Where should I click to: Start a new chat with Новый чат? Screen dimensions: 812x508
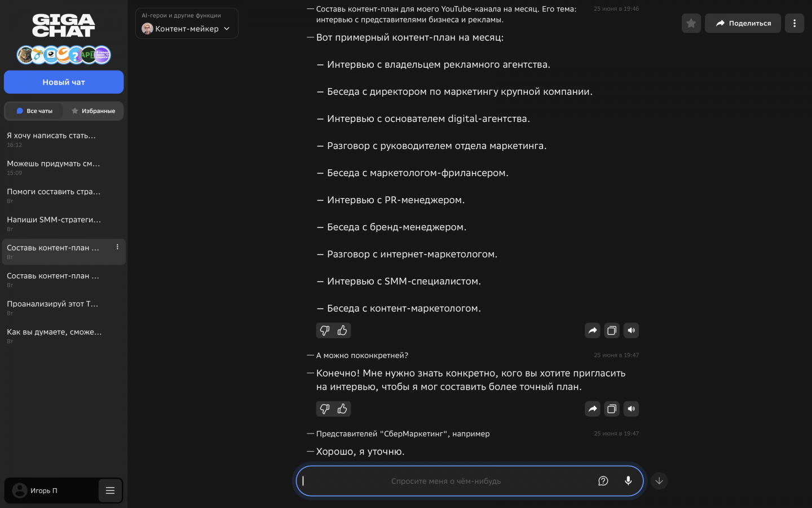pyautogui.click(x=64, y=82)
